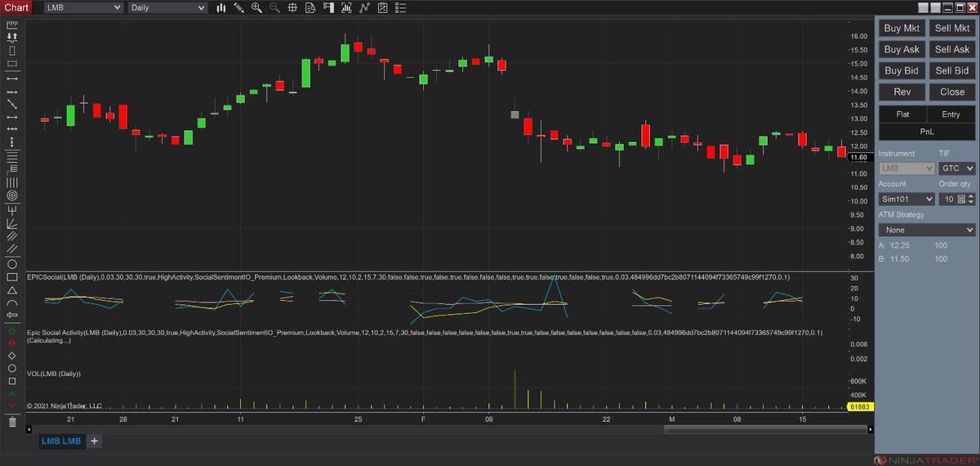The image size is (980, 466).
Task: Click the Sell Bid button
Action: (952, 70)
